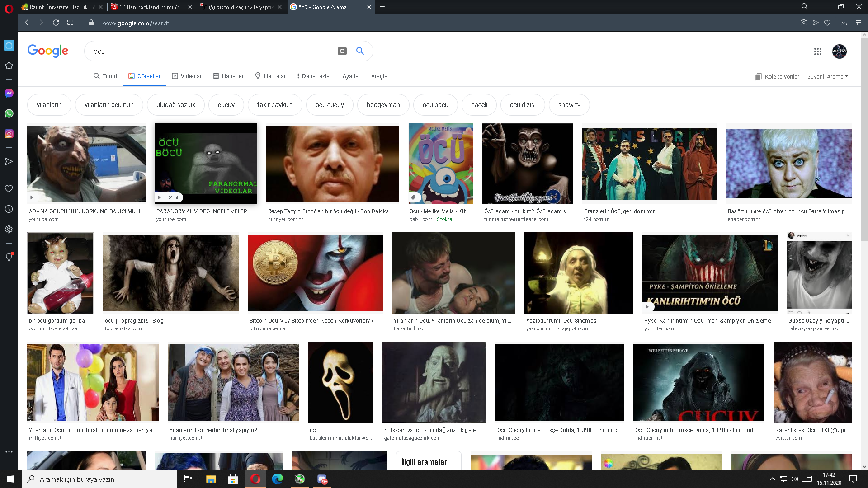Open Opera menu logo button
The width and height of the screenshot is (868, 488).
[9, 9]
